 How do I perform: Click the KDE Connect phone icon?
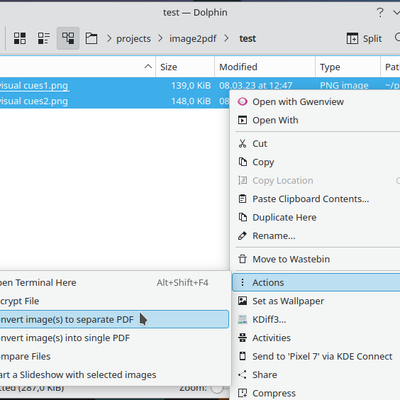pyautogui.click(x=242, y=356)
